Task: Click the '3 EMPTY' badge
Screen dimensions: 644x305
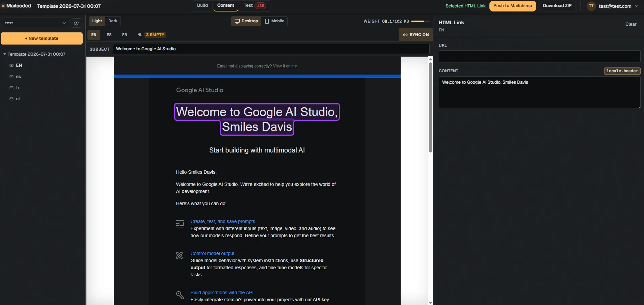Action: click(155, 35)
